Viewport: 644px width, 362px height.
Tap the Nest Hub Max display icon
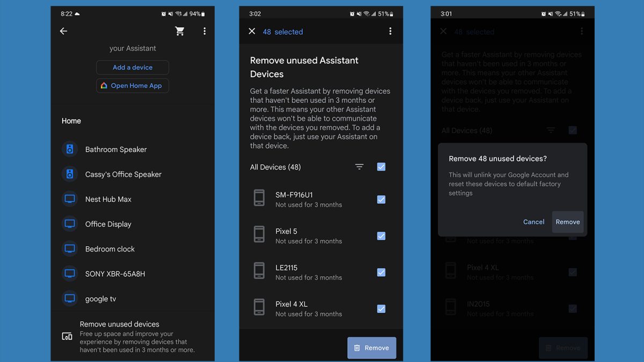click(x=70, y=199)
